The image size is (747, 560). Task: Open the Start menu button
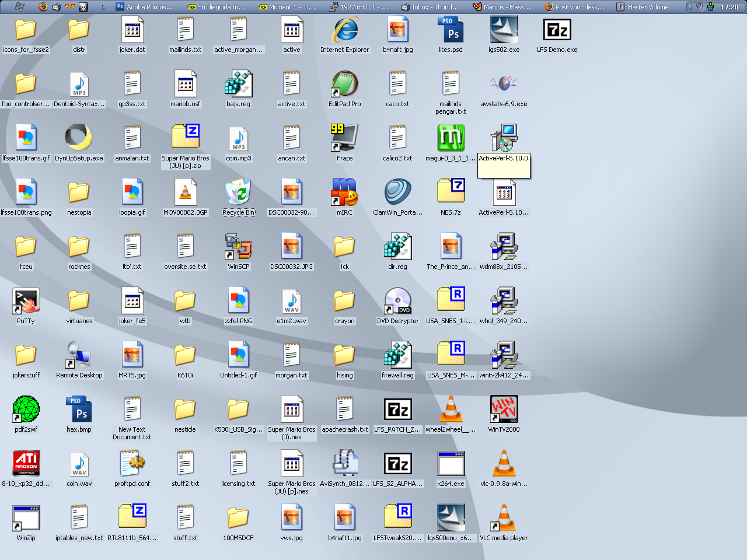click(x=19, y=7)
